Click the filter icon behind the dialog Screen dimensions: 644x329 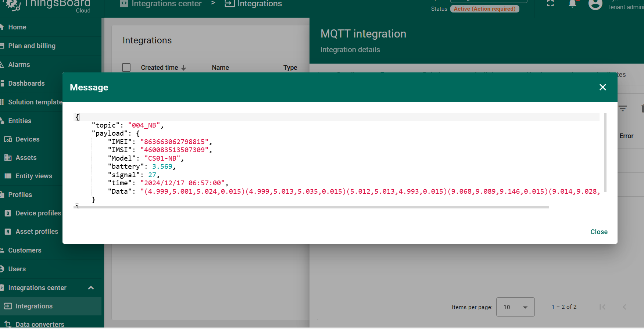point(623,108)
